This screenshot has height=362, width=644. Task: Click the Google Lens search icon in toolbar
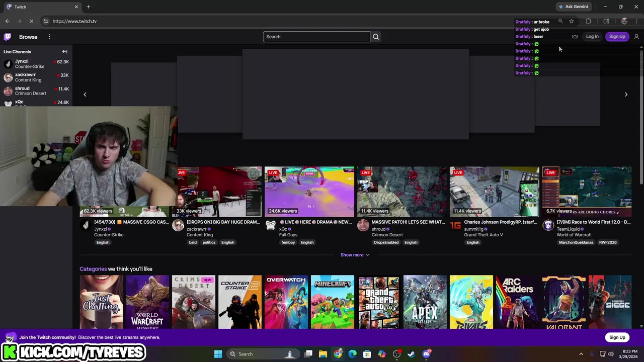(606, 21)
